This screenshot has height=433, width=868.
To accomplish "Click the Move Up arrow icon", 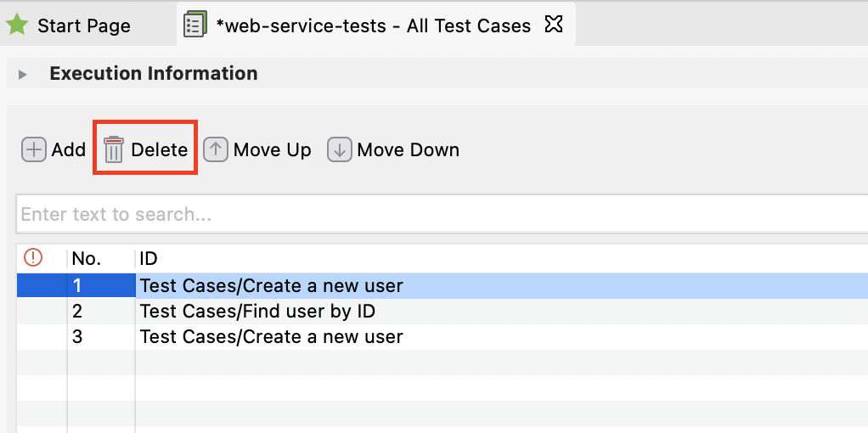I will (x=216, y=150).
